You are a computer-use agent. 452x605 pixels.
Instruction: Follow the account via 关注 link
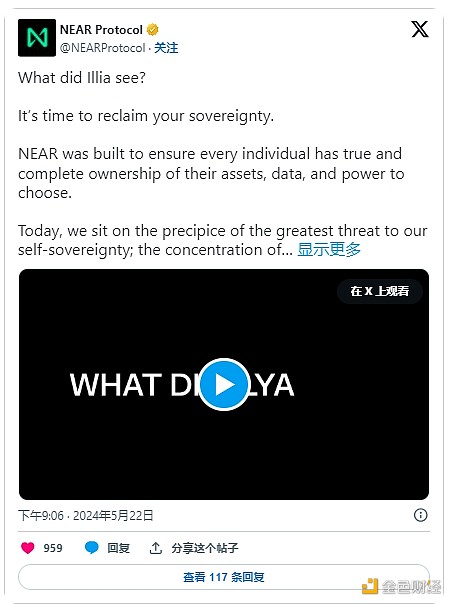click(x=166, y=48)
